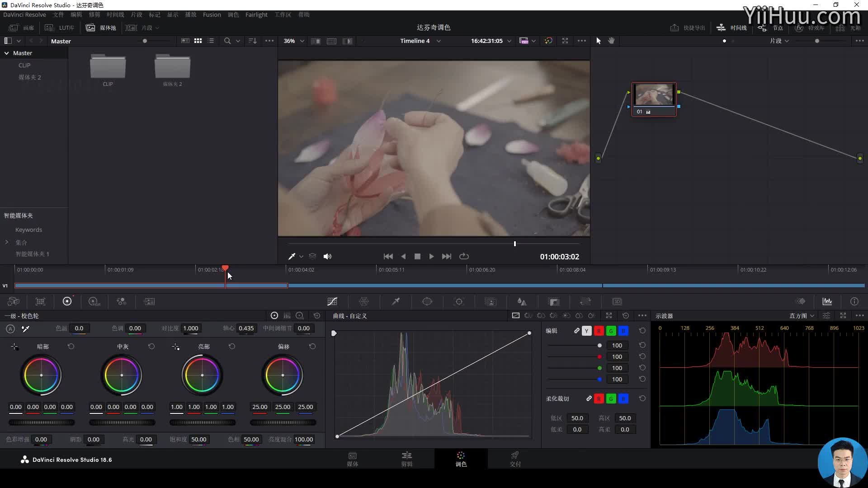This screenshot has height=488, width=868.
Task: Toggle the LUT library panel button
Action: [x=59, y=28]
